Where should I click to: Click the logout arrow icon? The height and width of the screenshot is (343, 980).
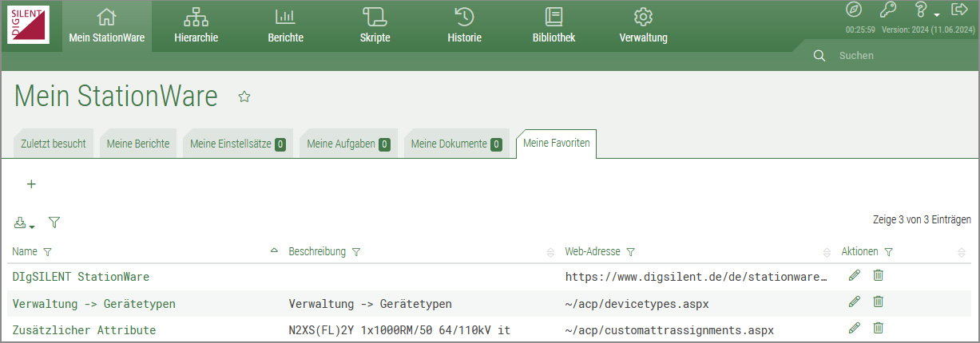point(959,10)
